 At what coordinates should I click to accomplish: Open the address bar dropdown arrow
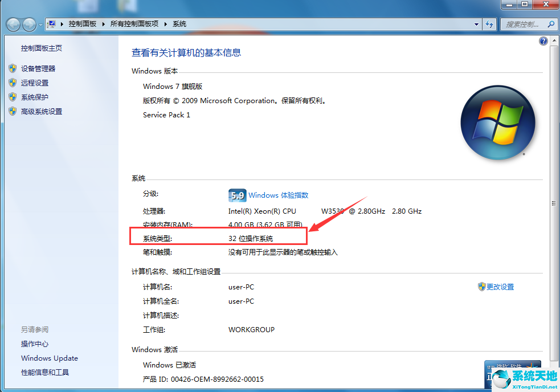click(x=477, y=24)
